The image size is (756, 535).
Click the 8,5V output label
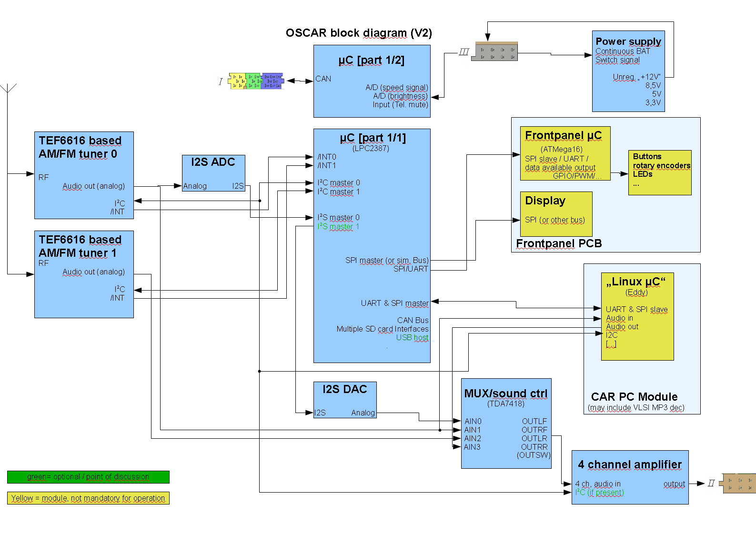(653, 85)
